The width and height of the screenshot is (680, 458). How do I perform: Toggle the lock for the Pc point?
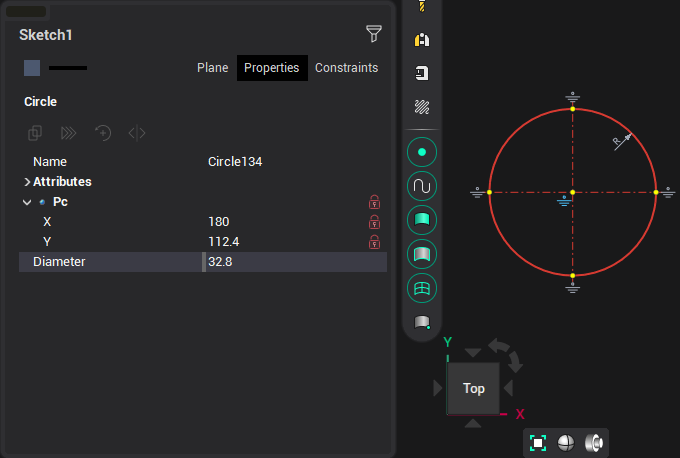(375, 202)
